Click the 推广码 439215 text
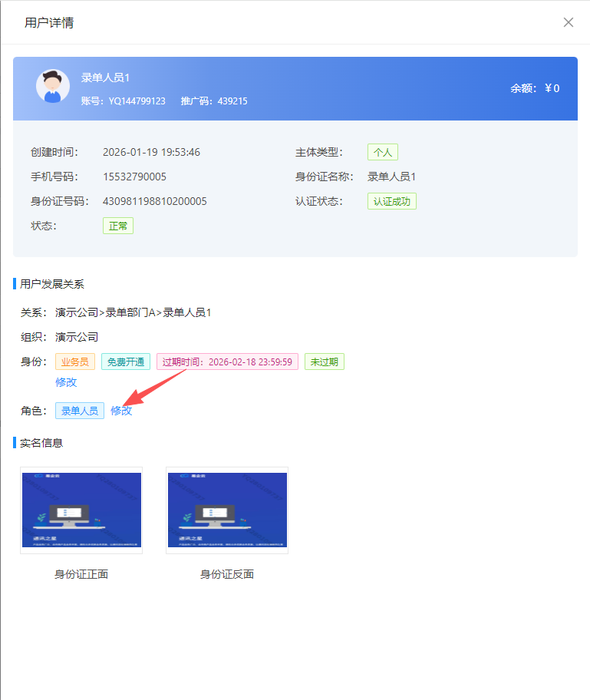 [x=214, y=101]
